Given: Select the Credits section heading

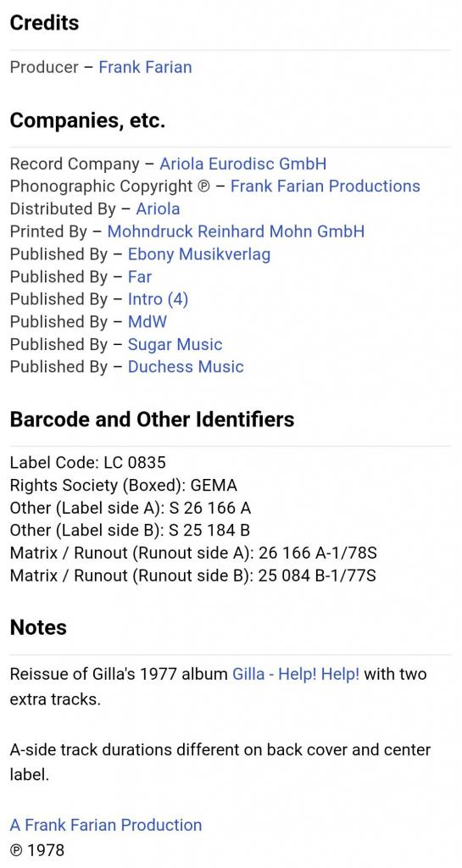Looking at the screenshot, I should [44, 23].
